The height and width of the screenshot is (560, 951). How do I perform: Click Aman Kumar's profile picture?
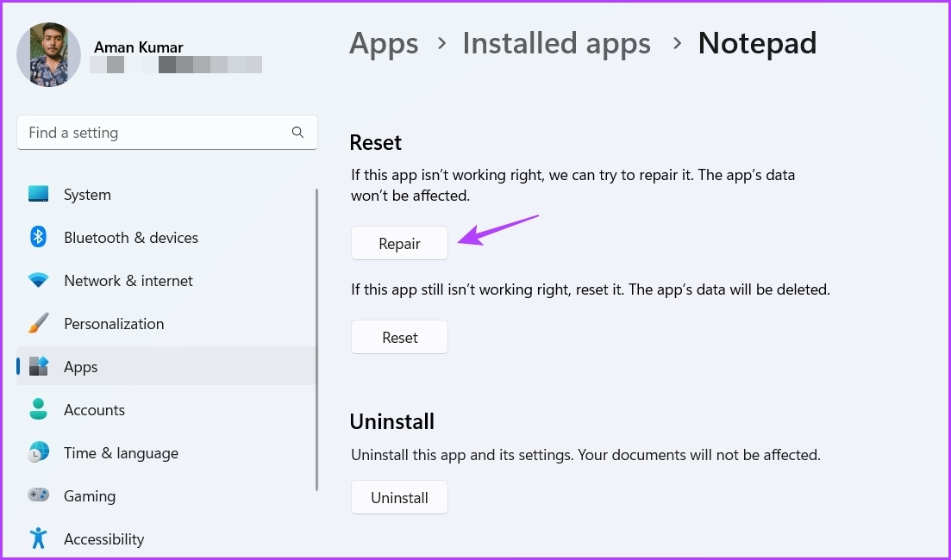click(48, 54)
